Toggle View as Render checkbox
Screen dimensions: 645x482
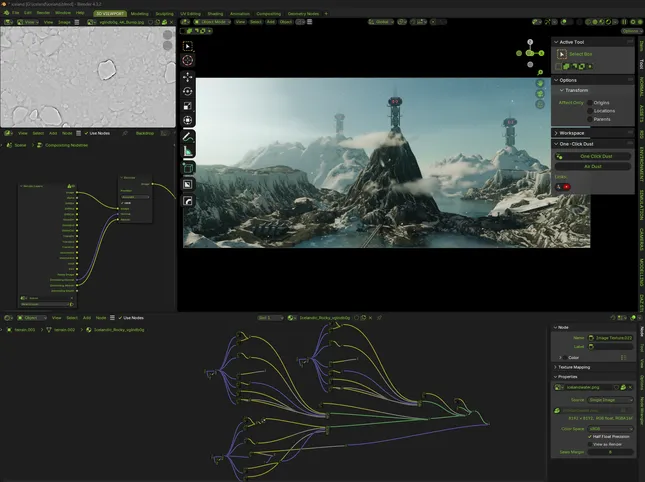pyautogui.click(x=590, y=444)
